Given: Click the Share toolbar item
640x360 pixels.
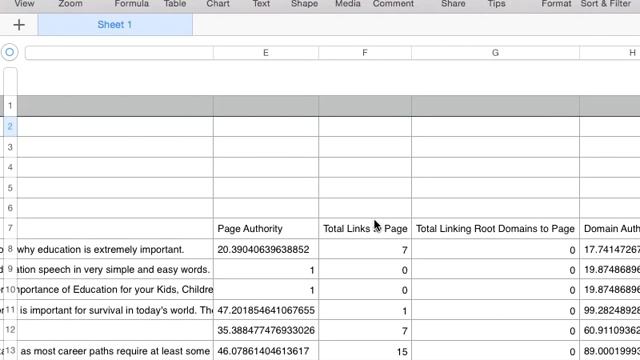Looking at the screenshot, I should point(453,4).
